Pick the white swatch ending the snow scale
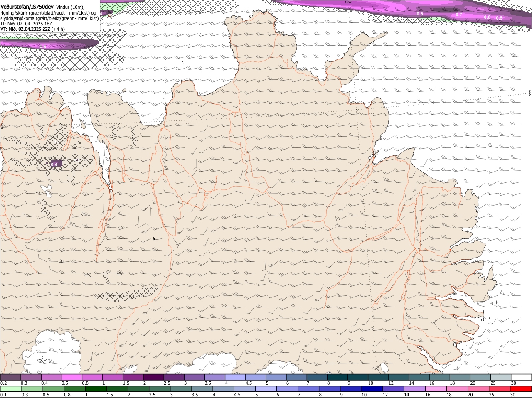The width and height of the screenshot is (532, 398). pos(521,377)
